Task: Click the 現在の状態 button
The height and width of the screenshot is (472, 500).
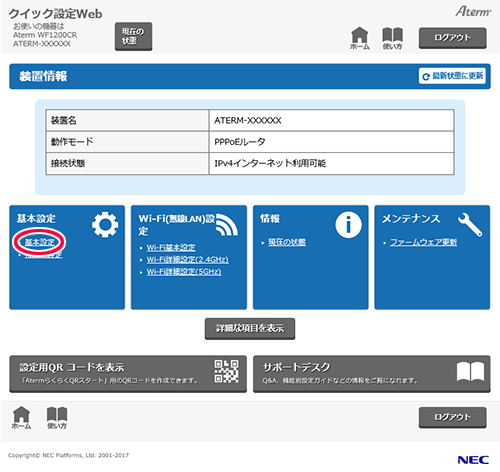Action: point(133,36)
